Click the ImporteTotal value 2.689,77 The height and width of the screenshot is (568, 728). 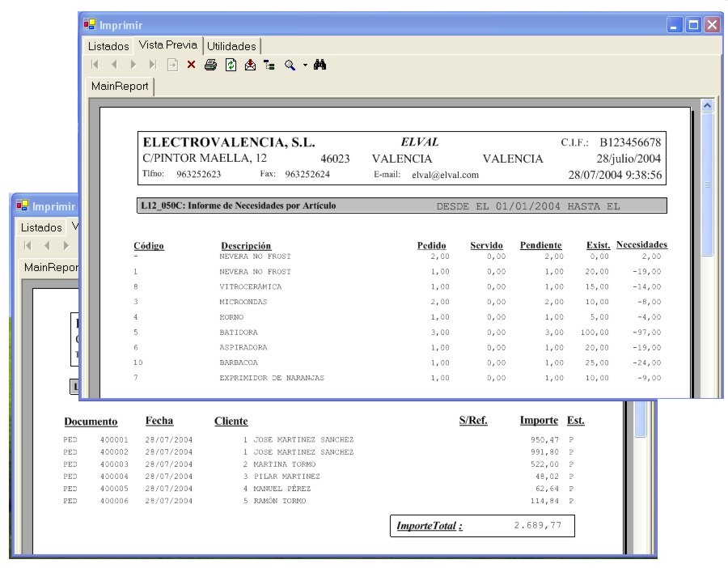[x=538, y=525]
